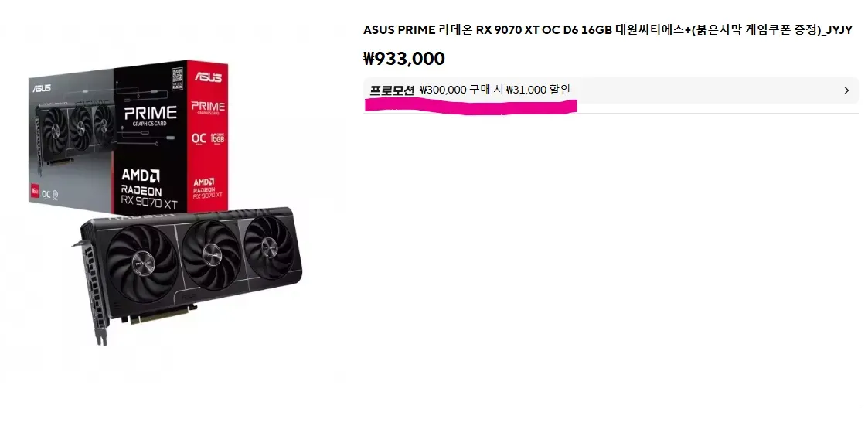This screenshot has width=868, height=436.
Task: Select the ₩933,000 price text
Action: coord(404,58)
